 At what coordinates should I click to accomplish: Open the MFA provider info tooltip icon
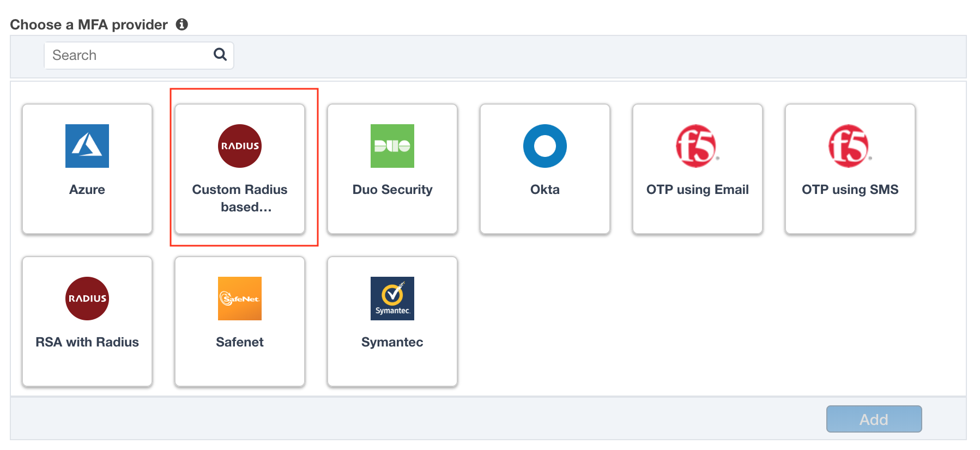182,25
